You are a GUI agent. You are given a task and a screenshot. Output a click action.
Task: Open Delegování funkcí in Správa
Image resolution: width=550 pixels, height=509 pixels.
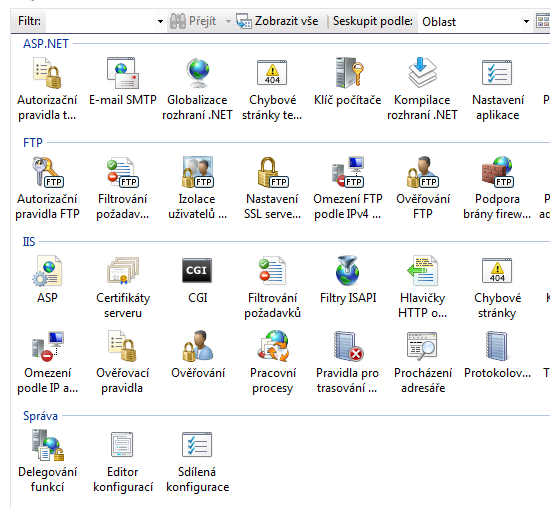47,461
